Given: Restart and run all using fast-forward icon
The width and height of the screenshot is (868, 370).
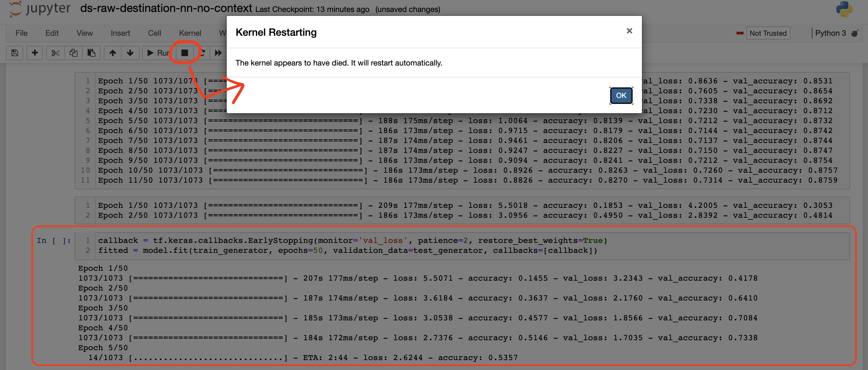Looking at the screenshot, I should point(218,53).
